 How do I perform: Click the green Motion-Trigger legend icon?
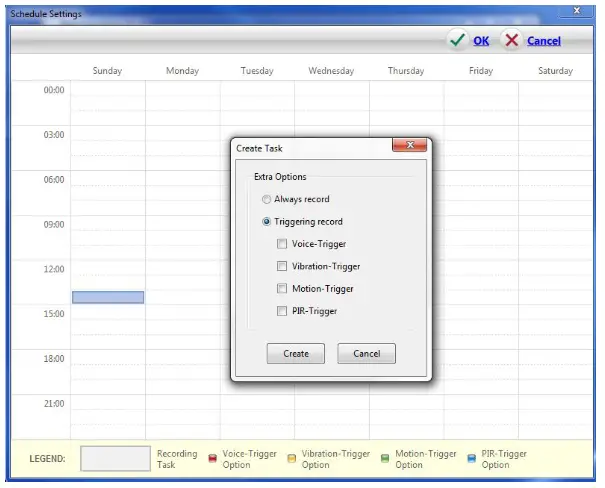tap(385, 458)
